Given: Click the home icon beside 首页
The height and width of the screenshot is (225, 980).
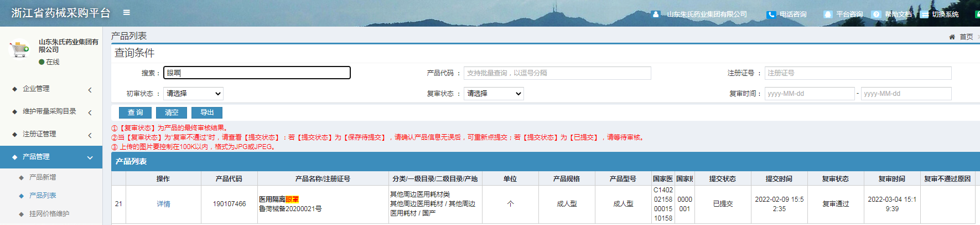Looking at the screenshot, I should [952, 37].
